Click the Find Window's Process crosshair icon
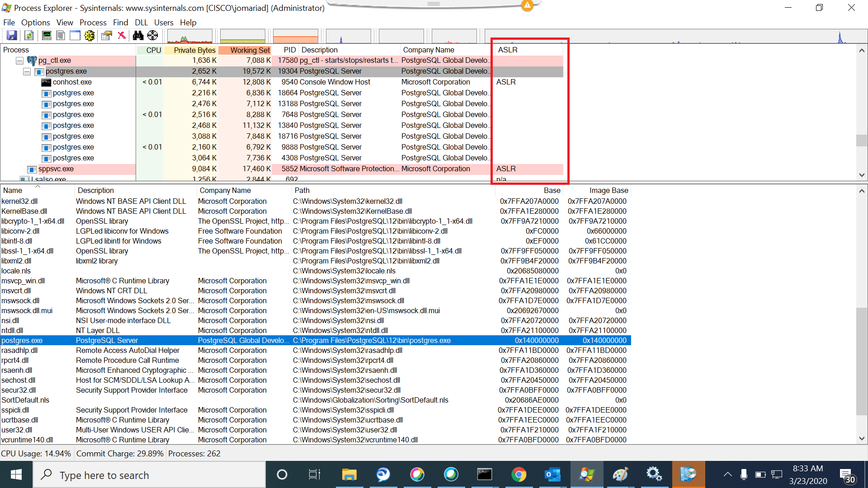 pyautogui.click(x=153, y=35)
